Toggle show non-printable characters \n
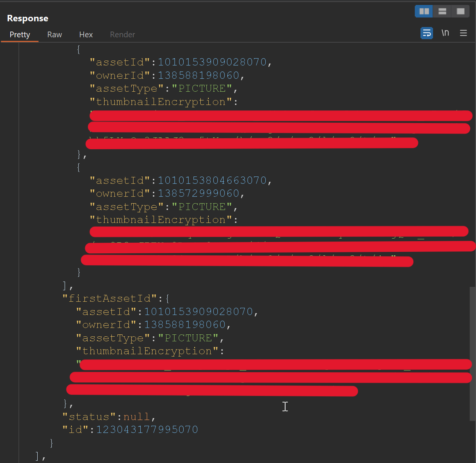The width and height of the screenshot is (476, 463). pos(445,33)
